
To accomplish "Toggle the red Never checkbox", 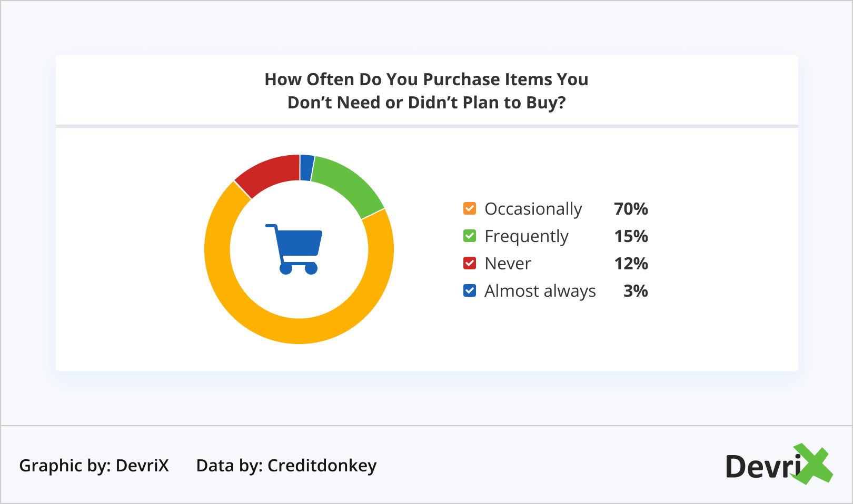I will [470, 264].
